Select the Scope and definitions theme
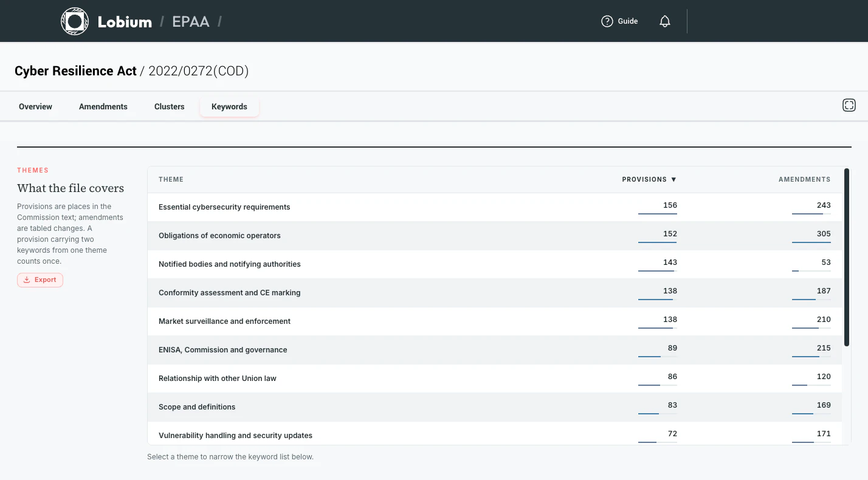Viewport: 868px width, 480px height. coord(495,407)
